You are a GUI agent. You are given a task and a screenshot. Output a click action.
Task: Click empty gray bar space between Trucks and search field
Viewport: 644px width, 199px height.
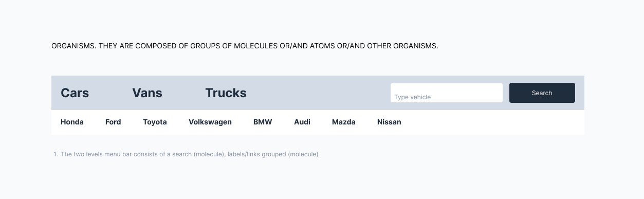point(319,93)
